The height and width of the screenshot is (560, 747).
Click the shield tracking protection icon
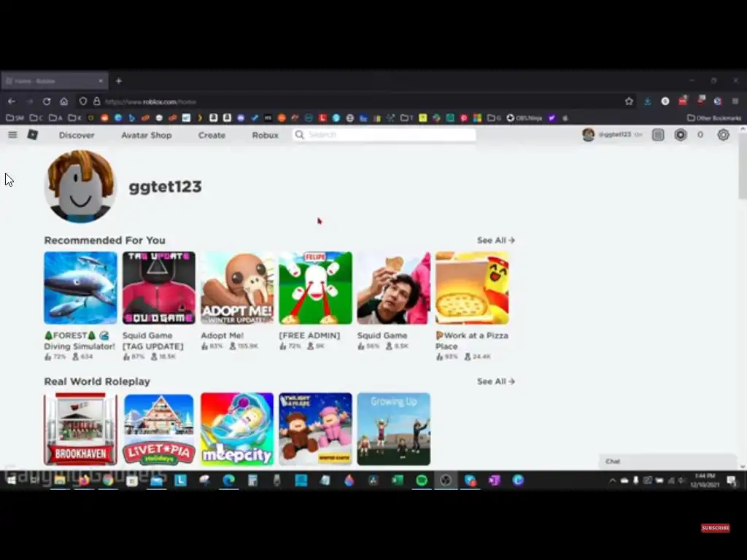(x=83, y=101)
